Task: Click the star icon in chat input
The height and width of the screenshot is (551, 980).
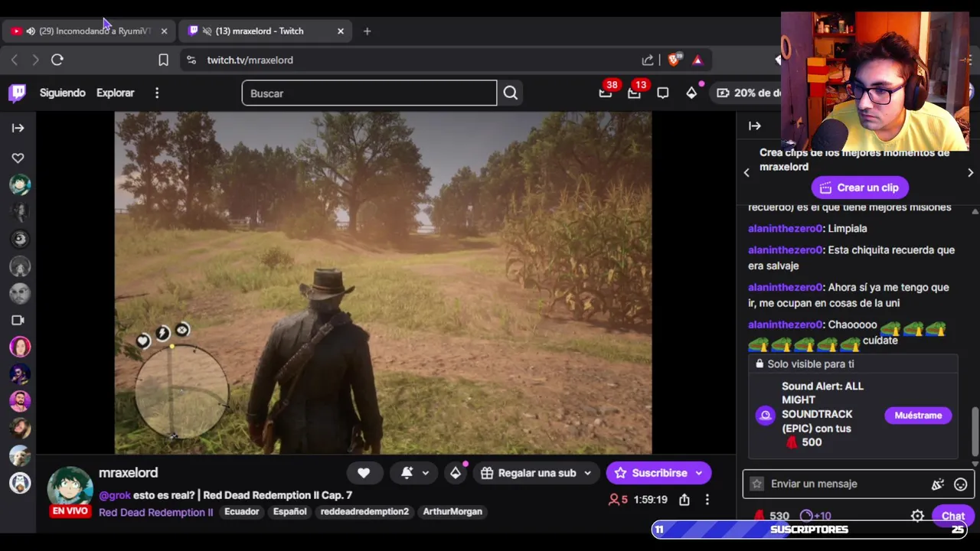Action: pyautogui.click(x=757, y=484)
